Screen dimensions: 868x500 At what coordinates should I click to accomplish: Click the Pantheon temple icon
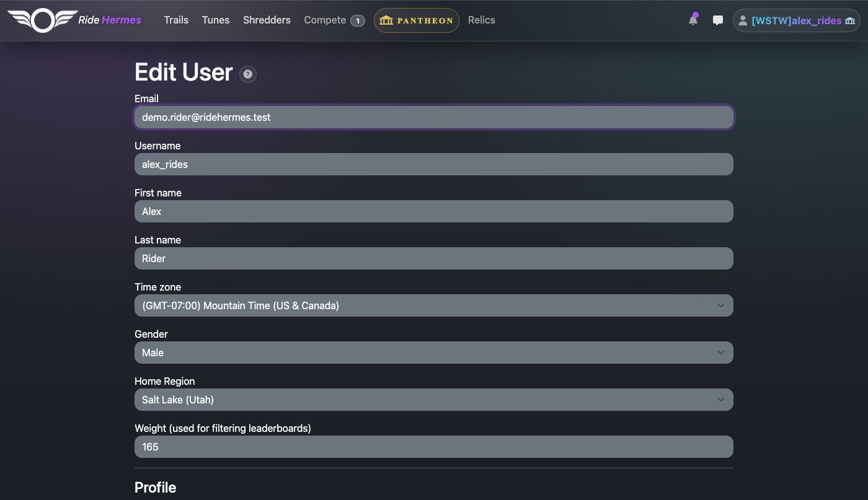click(x=386, y=20)
